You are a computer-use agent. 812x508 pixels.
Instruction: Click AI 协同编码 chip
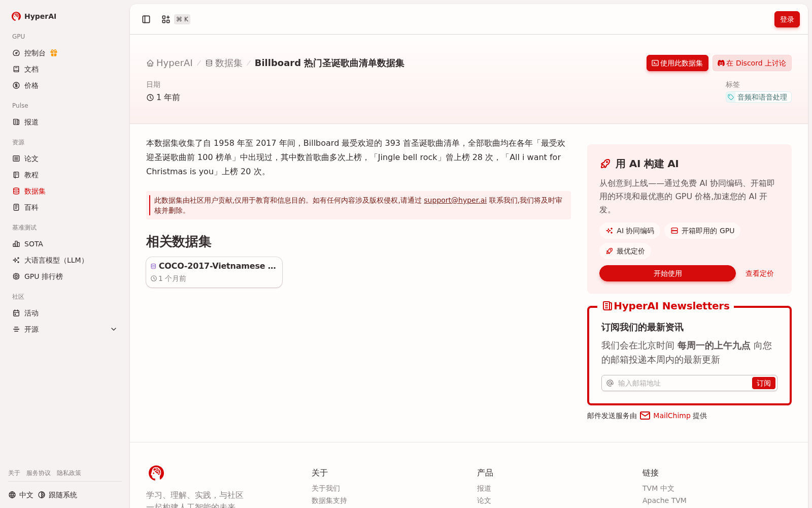(x=630, y=231)
